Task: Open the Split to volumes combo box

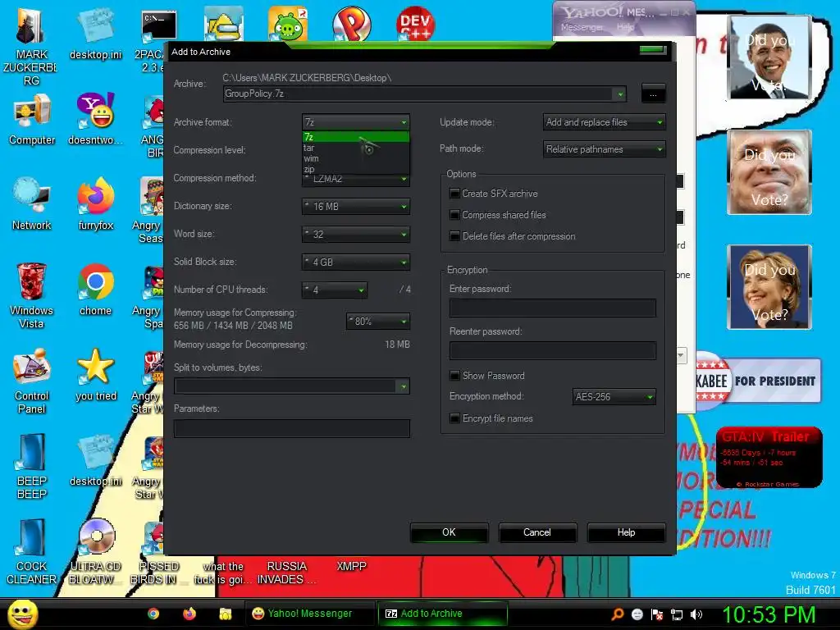Action: [292, 386]
